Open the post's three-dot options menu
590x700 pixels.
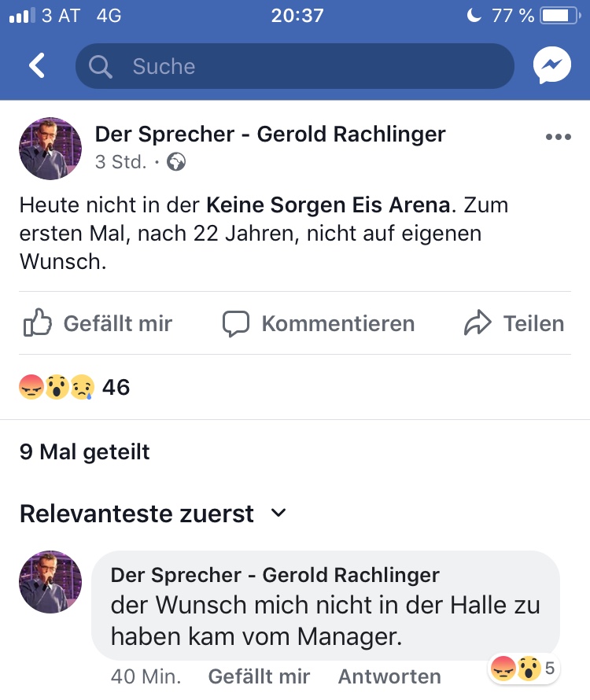[x=558, y=137]
